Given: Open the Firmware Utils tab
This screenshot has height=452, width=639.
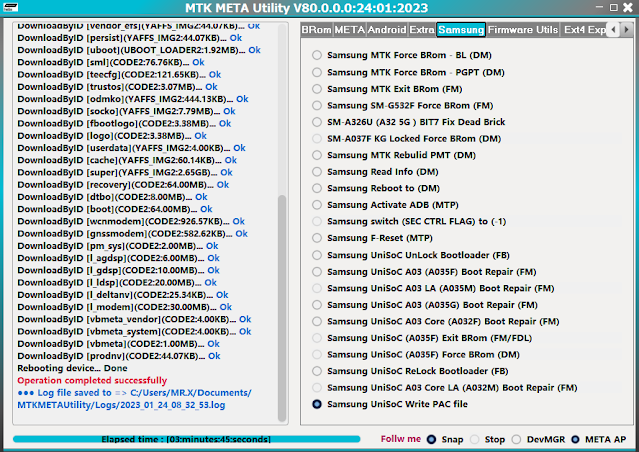Looking at the screenshot, I should pyautogui.click(x=522, y=30).
